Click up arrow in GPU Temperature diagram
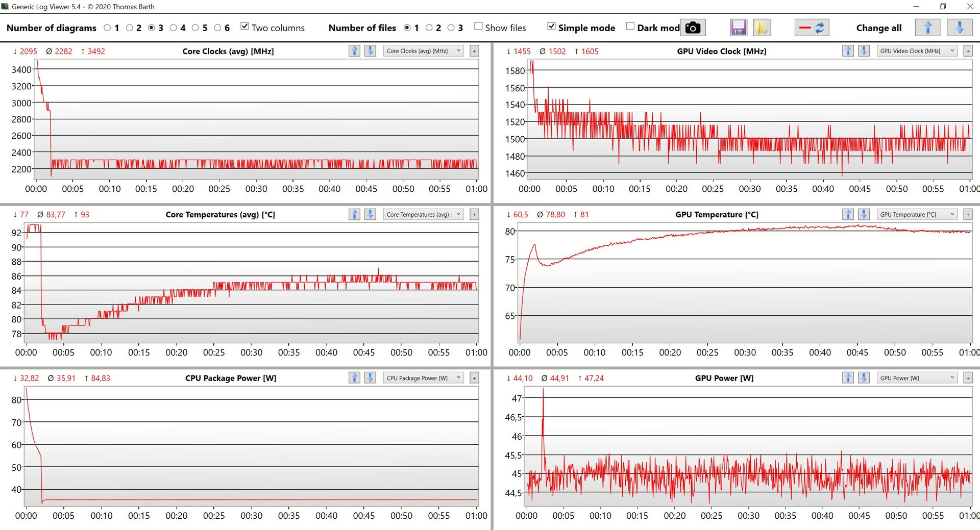 [x=848, y=214]
